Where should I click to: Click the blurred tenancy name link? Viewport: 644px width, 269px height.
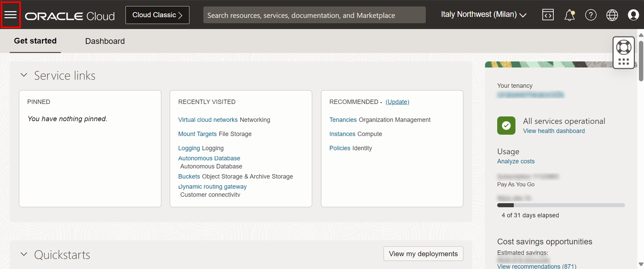(530, 95)
